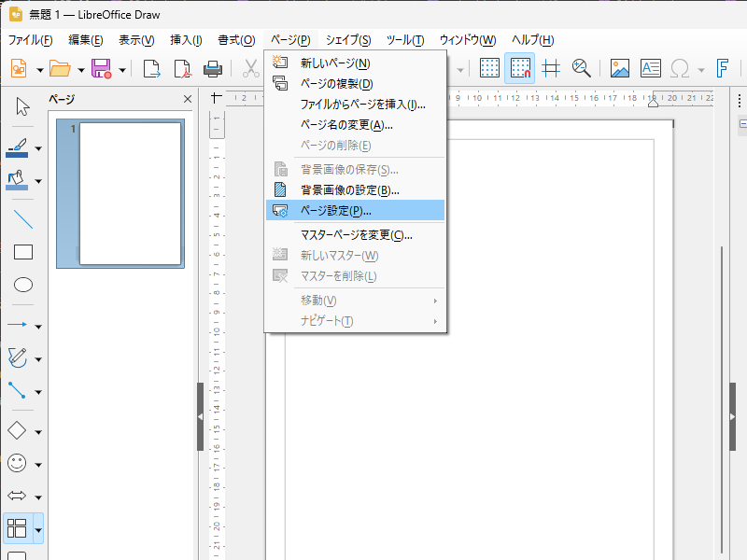
Task: Choose 新しいページ(N) from menu
Action: 356,63
